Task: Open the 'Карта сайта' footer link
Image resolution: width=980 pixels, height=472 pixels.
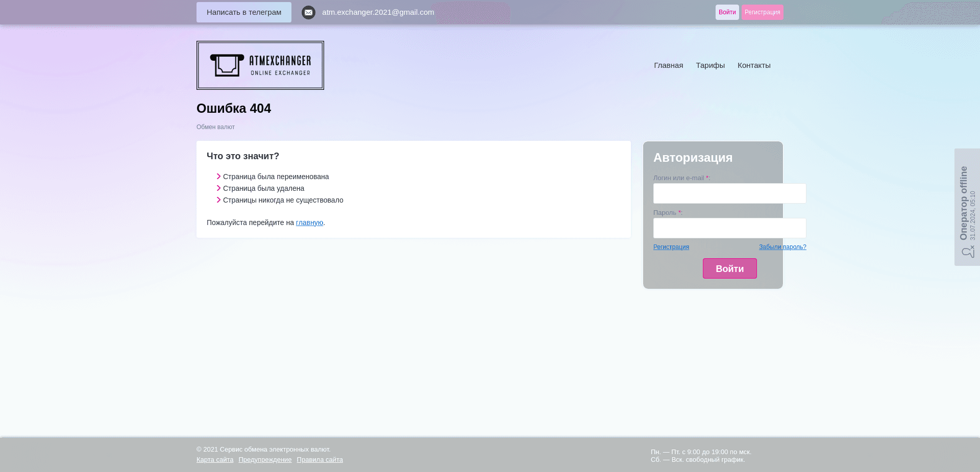Action: click(x=215, y=459)
